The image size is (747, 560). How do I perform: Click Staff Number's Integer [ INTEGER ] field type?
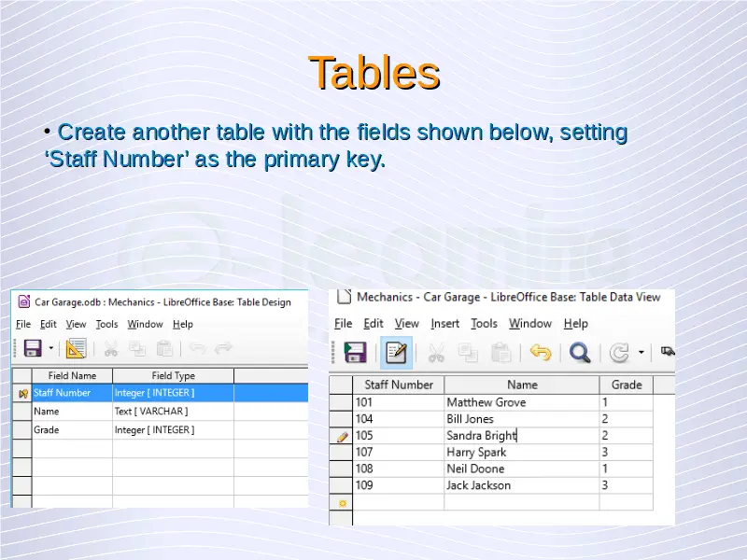pos(174,393)
